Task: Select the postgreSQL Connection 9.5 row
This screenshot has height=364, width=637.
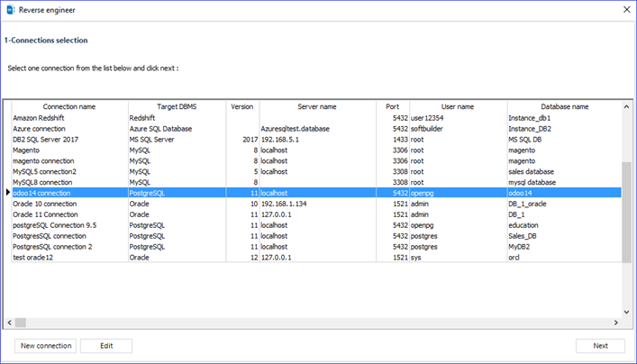Action: pyautogui.click(x=316, y=225)
